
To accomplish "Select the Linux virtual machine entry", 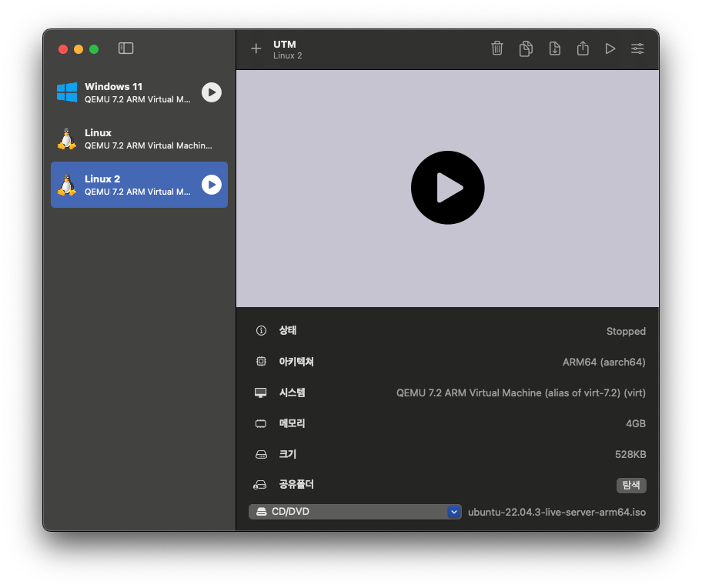I will (139, 139).
